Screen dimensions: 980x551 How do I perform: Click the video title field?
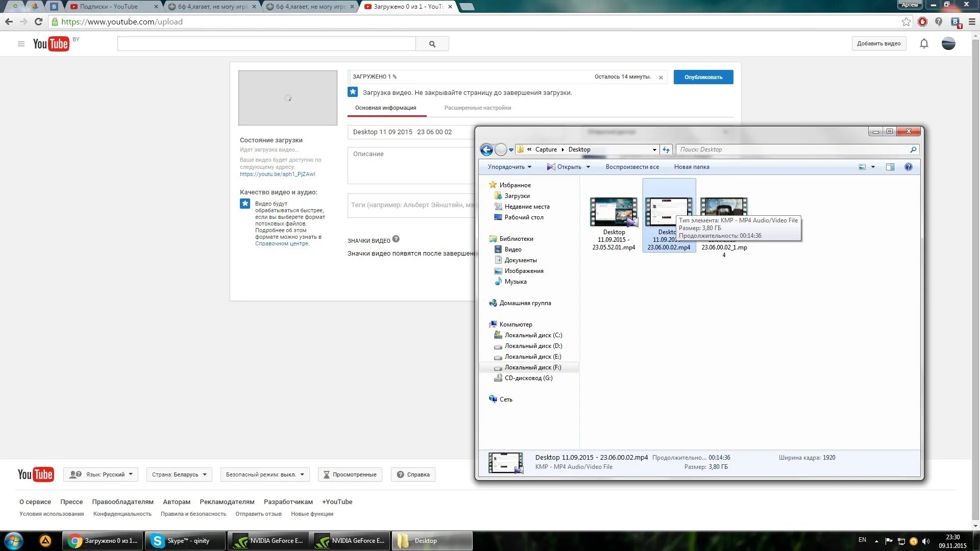(x=411, y=132)
